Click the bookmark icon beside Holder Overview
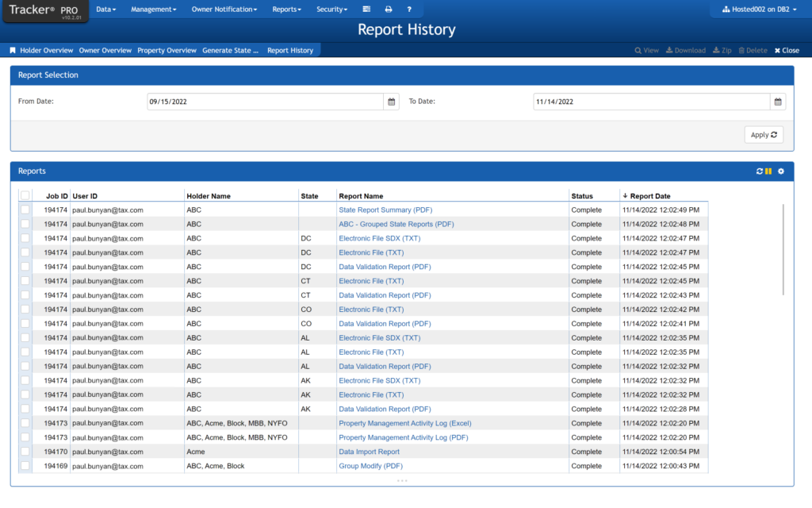The height and width of the screenshot is (508, 812). click(x=11, y=49)
